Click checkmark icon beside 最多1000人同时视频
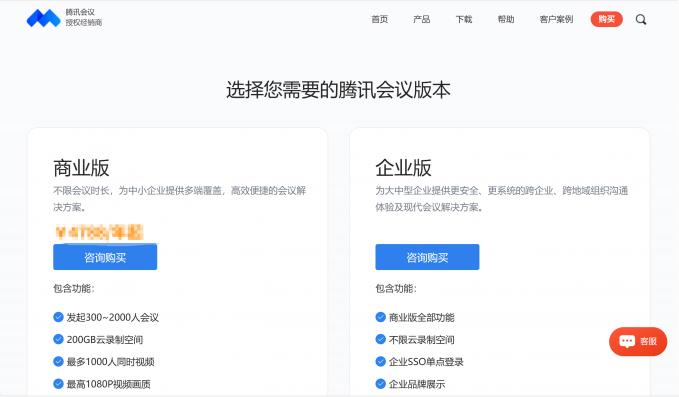This screenshot has height=397, width=679. click(x=58, y=361)
